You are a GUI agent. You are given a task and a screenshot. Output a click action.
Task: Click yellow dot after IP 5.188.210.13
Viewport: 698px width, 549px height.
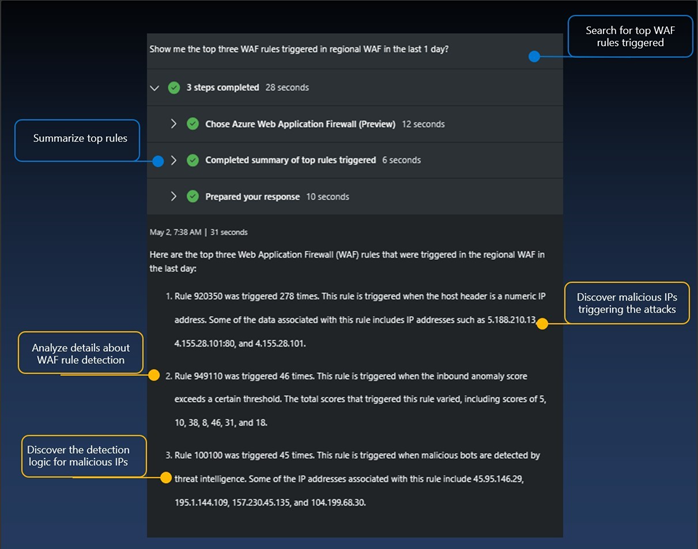542,324
